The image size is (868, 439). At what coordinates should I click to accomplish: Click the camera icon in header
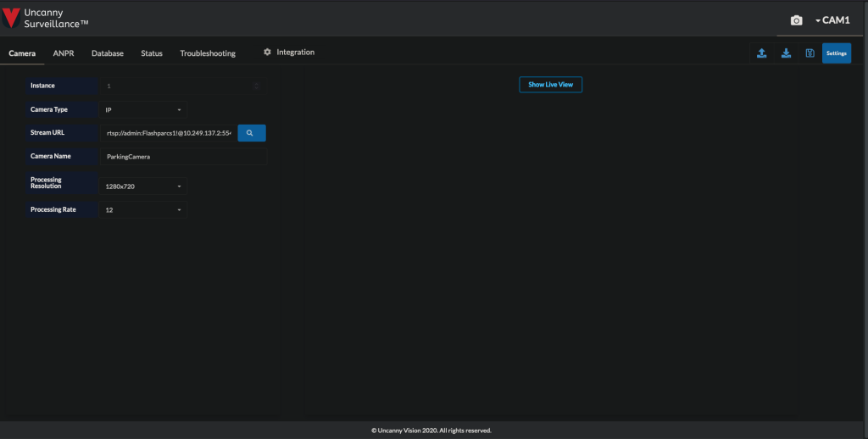pyautogui.click(x=796, y=20)
